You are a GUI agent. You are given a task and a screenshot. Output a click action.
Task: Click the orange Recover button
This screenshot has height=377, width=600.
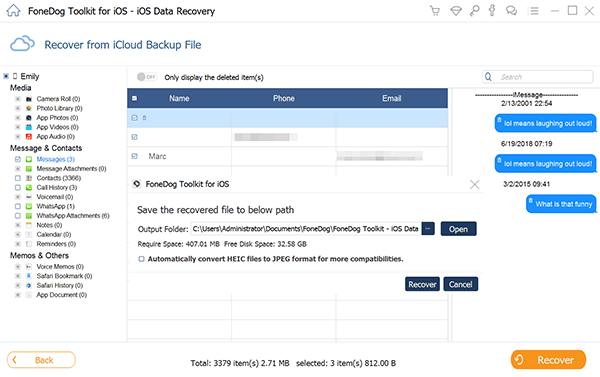[548, 360]
